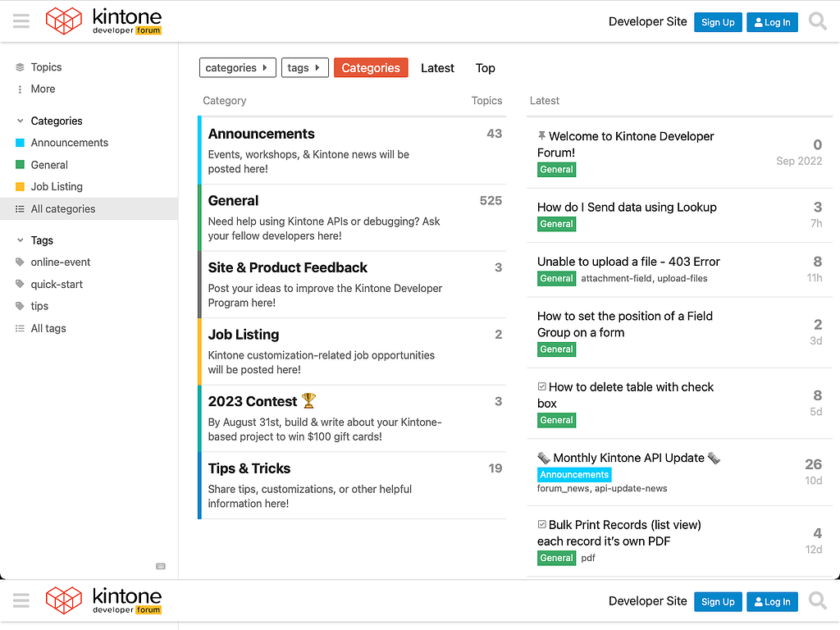Open the Developer Site link
This screenshot has height=630, width=840.
(x=647, y=22)
